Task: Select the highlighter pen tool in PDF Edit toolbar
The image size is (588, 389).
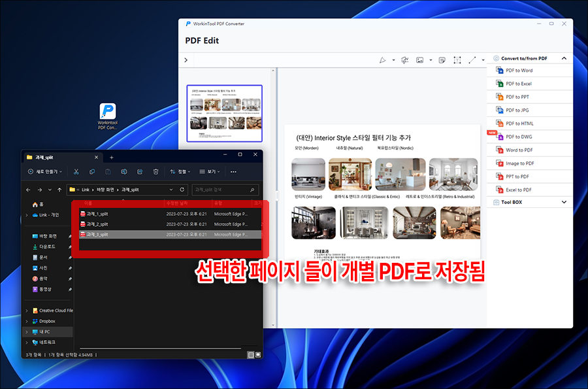Action: pyautogui.click(x=382, y=60)
